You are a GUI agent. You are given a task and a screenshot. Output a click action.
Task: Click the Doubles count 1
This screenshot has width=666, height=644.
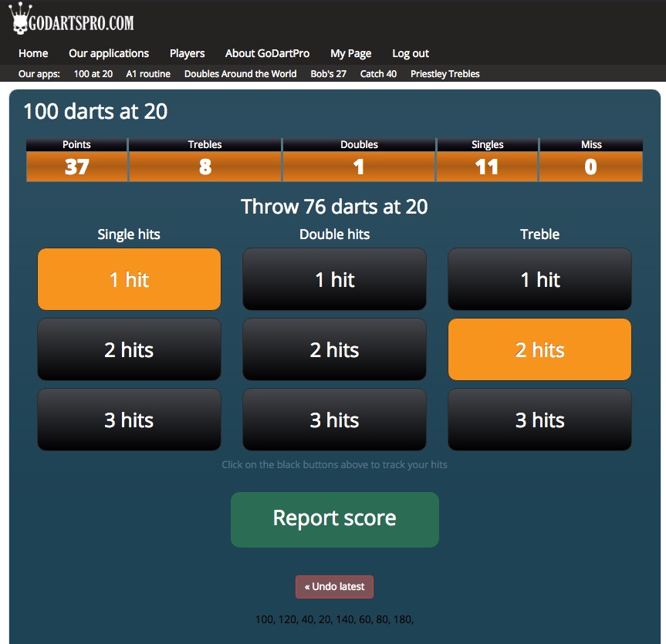click(359, 167)
